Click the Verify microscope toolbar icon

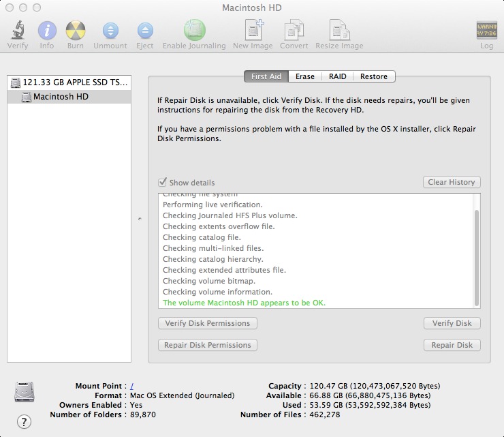click(18, 31)
